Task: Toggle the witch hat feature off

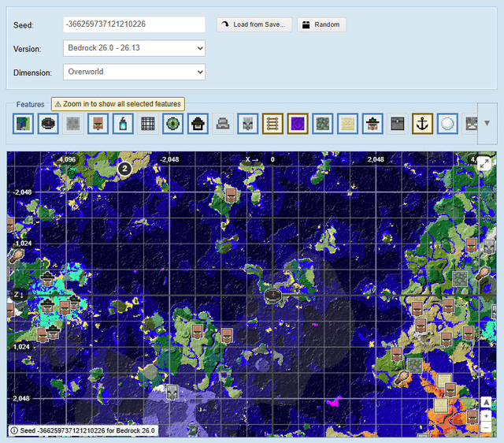Action: pos(372,124)
